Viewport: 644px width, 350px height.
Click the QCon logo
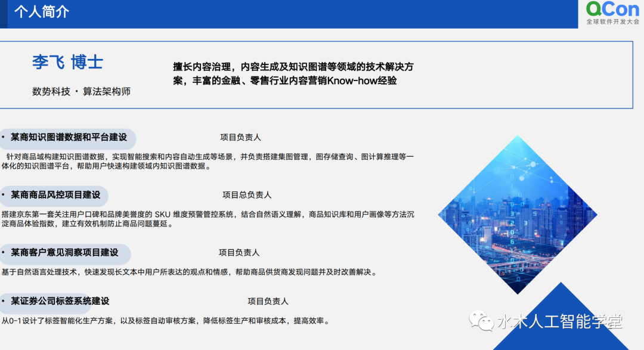coord(612,13)
